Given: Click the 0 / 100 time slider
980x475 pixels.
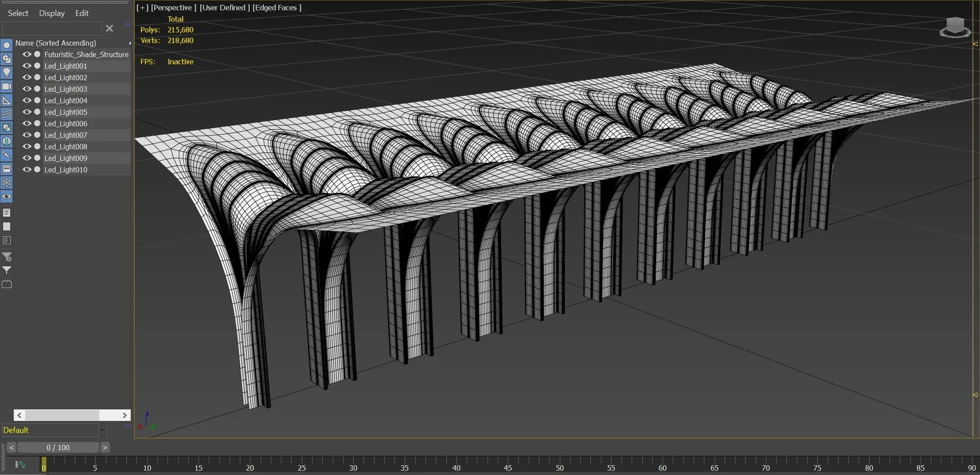Looking at the screenshot, I should (58, 448).
